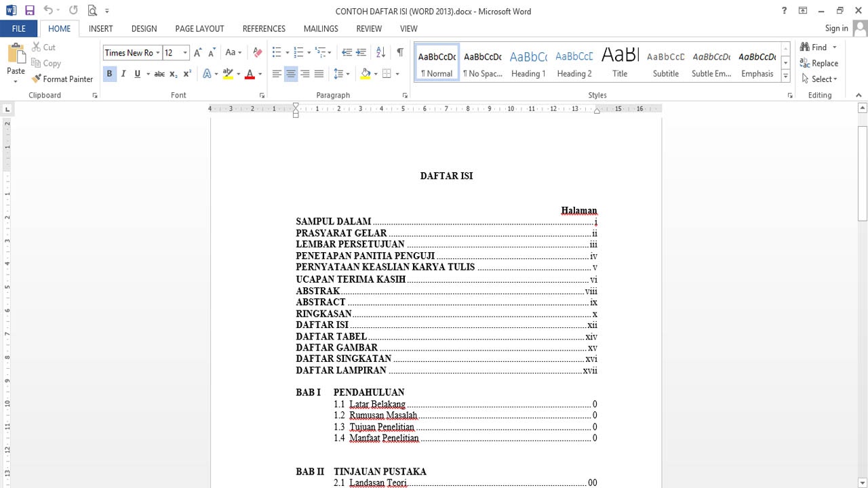Viewport: 868px width, 488px height.
Task: Open the Bullets dropdown arrow
Action: pos(287,52)
